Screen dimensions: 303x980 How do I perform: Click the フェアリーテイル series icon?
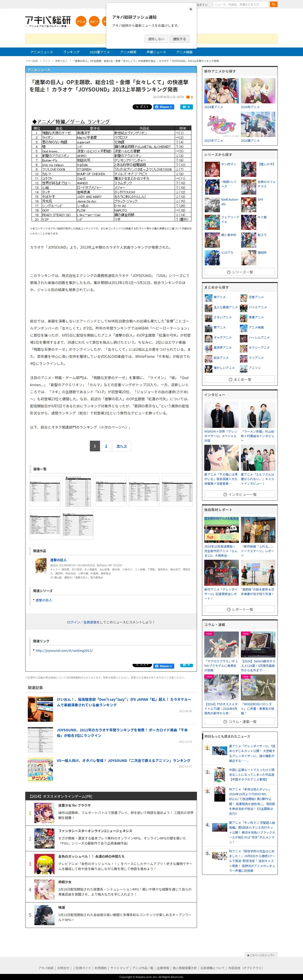[212, 222]
